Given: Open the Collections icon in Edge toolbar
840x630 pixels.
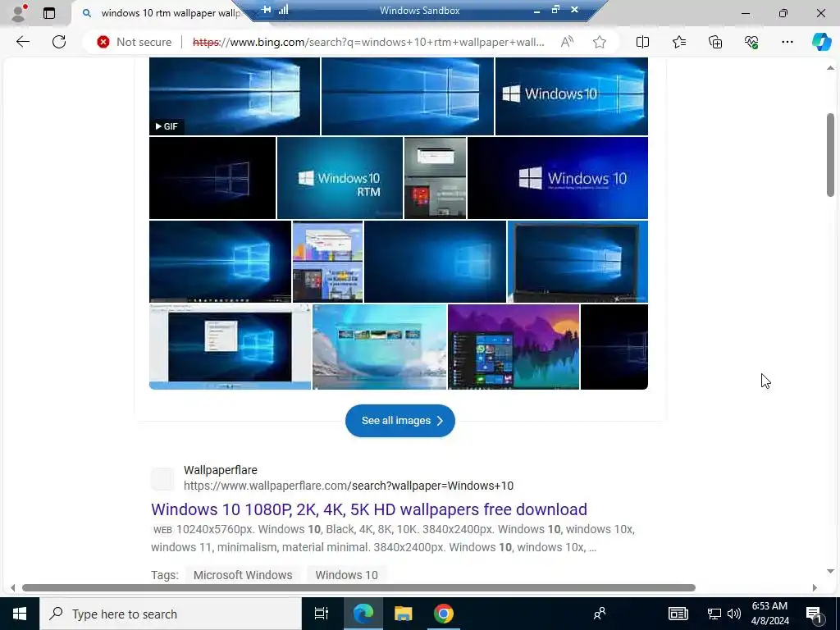Looking at the screenshot, I should pyautogui.click(x=715, y=42).
